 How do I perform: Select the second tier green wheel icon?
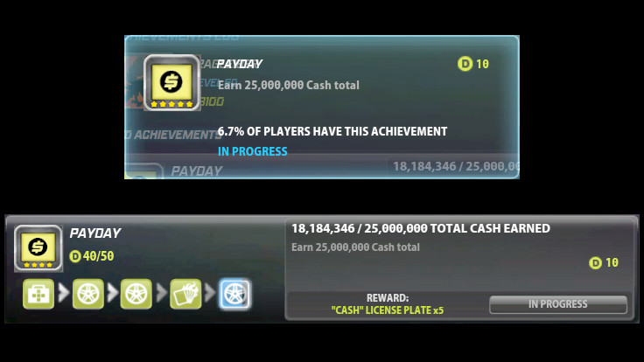tap(87, 294)
